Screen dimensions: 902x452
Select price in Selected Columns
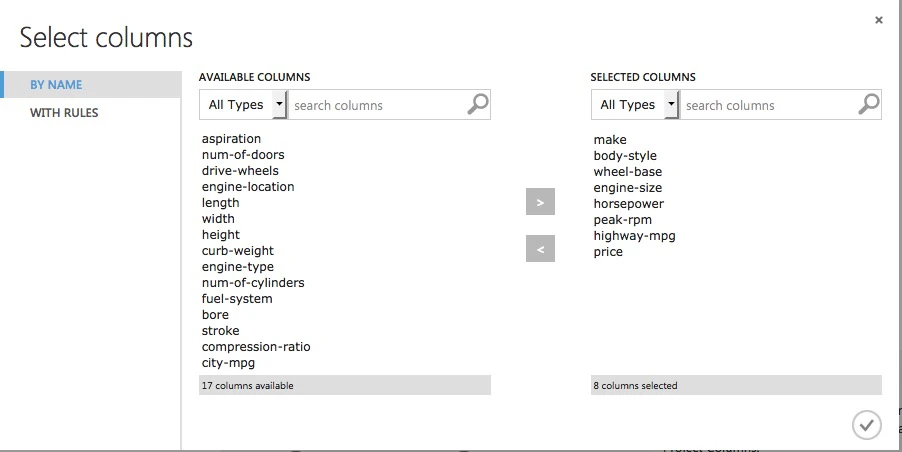click(x=608, y=252)
